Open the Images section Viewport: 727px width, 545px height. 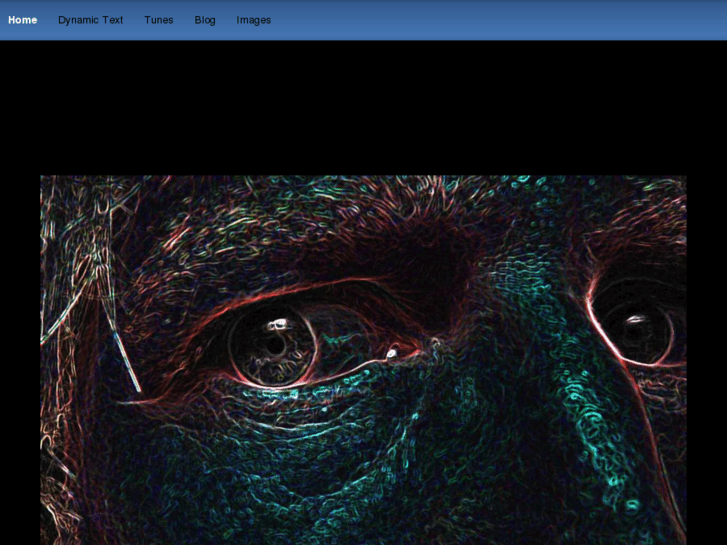(x=254, y=20)
